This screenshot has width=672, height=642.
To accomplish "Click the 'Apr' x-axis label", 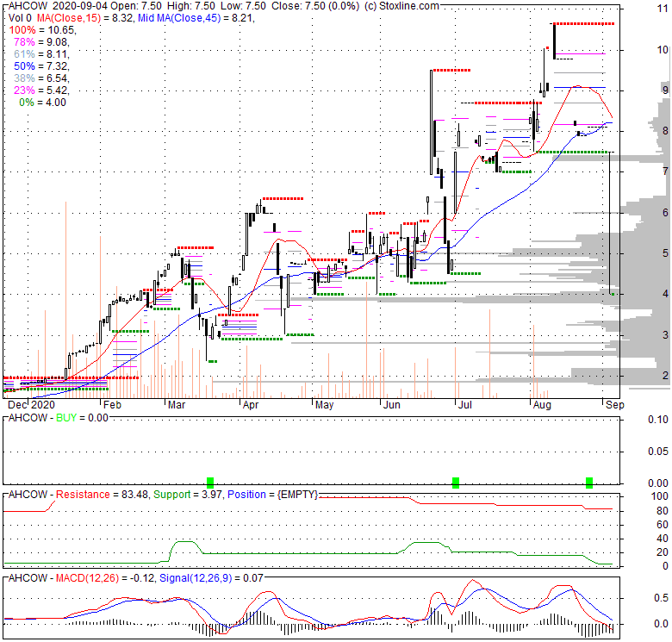I will (251, 405).
